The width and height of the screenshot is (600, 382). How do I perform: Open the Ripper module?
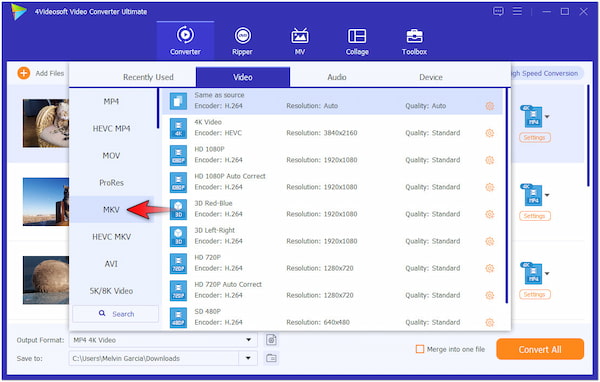pos(242,41)
